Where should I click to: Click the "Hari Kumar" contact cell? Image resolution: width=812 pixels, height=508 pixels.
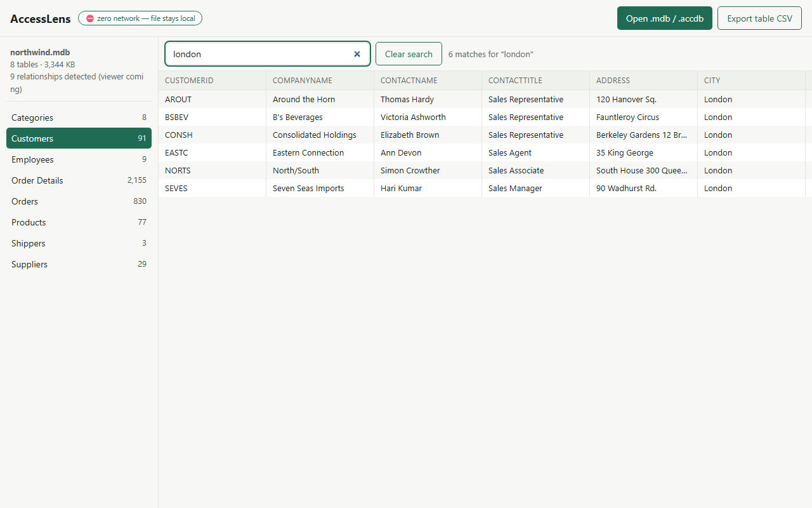[x=428, y=188]
